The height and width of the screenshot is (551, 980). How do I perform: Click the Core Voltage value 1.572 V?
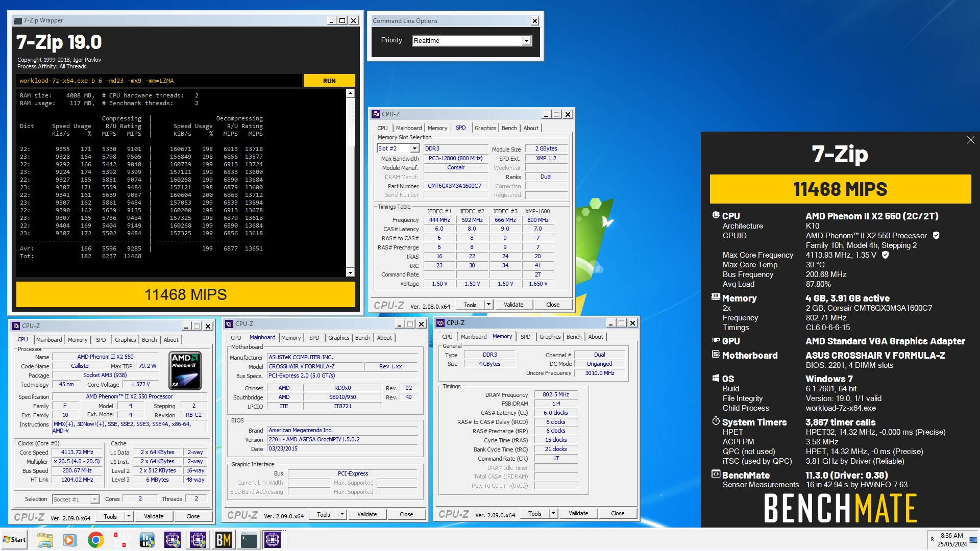tap(140, 385)
